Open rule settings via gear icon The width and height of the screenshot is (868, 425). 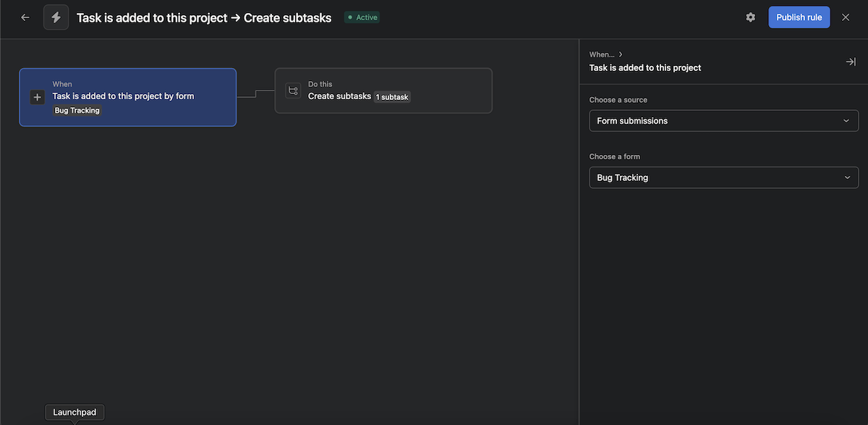750,17
